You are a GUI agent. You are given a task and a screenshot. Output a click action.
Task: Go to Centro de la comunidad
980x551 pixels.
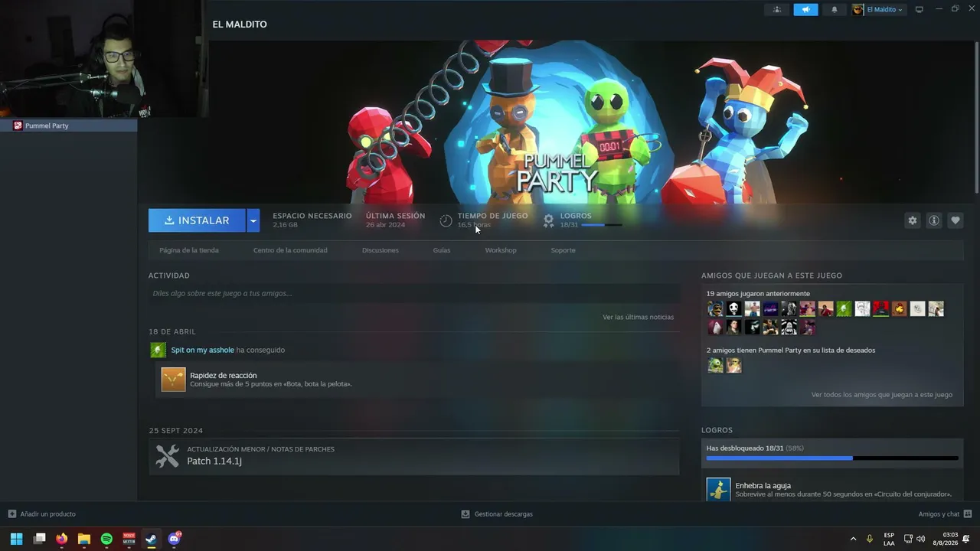click(290, 250)
